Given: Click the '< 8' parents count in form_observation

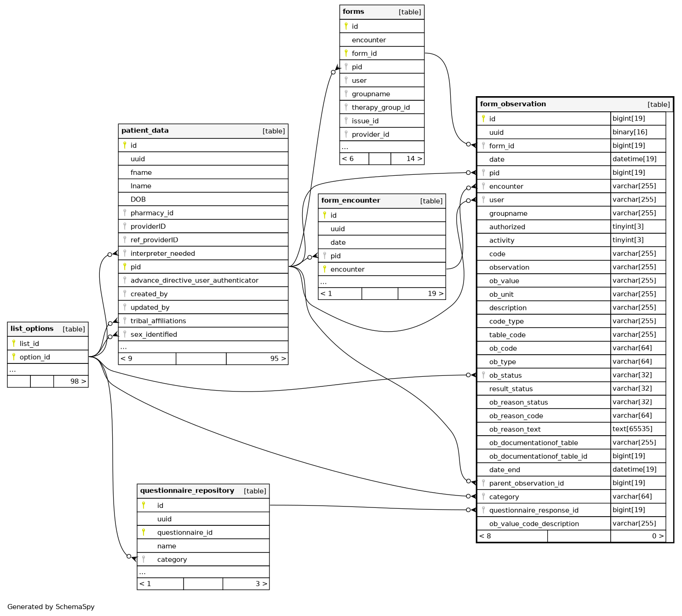Looking at the screenshot, I should pos(485,536).
